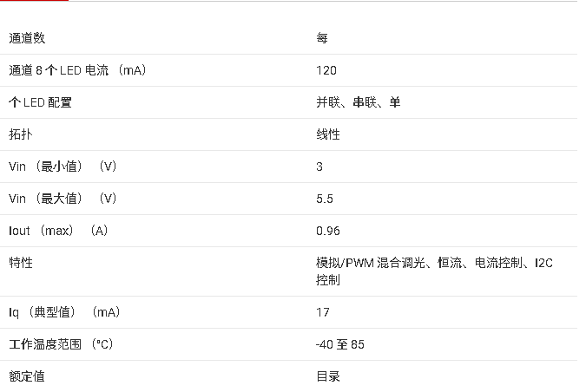Select the 5.5 maximum voltage value
This screenshot has height=392, width=586.
click(x=325, y=199)
